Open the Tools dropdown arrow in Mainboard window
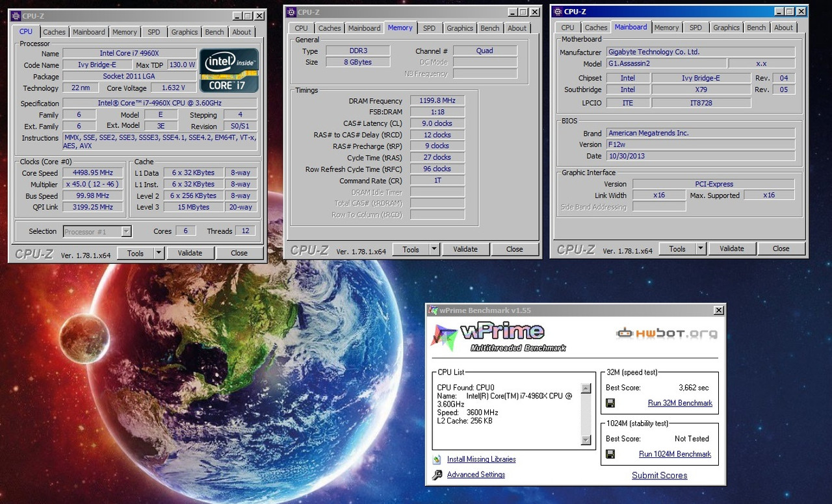The image size is (832, 504). point(701,249)
